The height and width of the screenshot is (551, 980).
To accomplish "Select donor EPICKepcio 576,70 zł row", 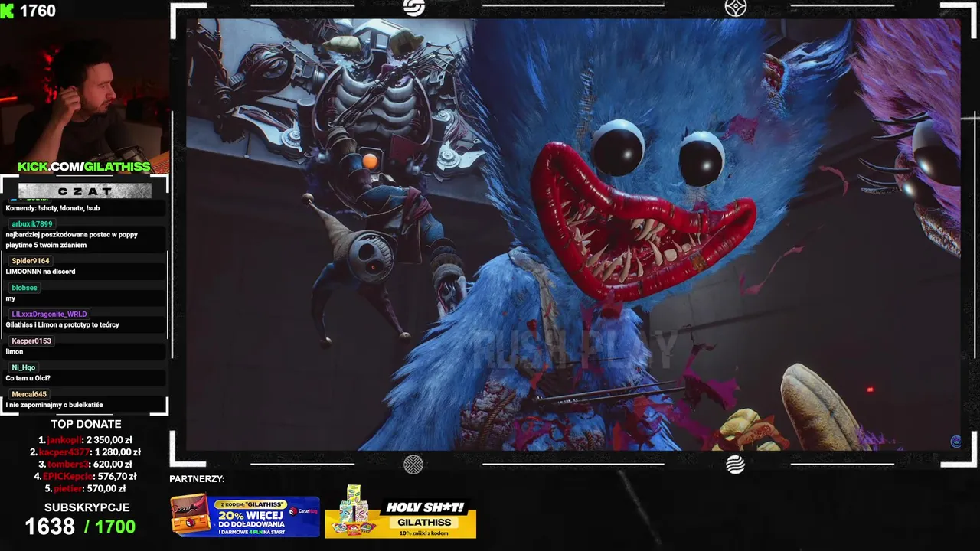I will point(86,476).
